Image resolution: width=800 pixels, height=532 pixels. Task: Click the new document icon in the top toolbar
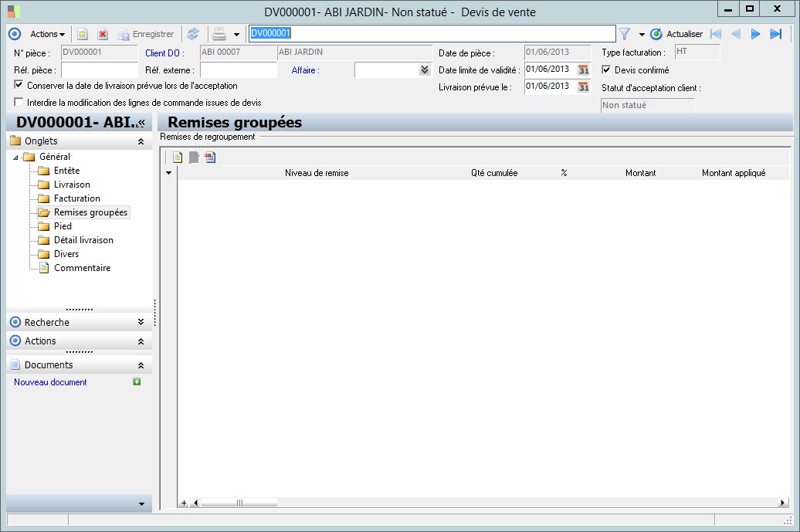point(83,34)
